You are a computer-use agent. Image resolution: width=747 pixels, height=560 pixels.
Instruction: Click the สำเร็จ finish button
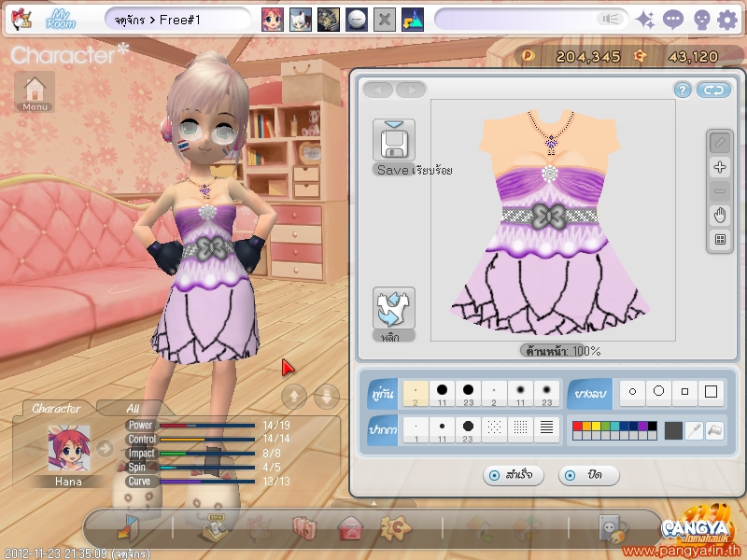(x=513, y=475)
